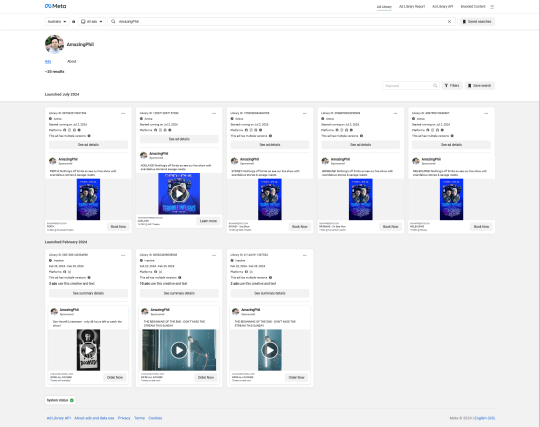Click Book Now on the PERTH ad
Image resolution: width=540 pixels, height=427 pixels.
(118, 227)
